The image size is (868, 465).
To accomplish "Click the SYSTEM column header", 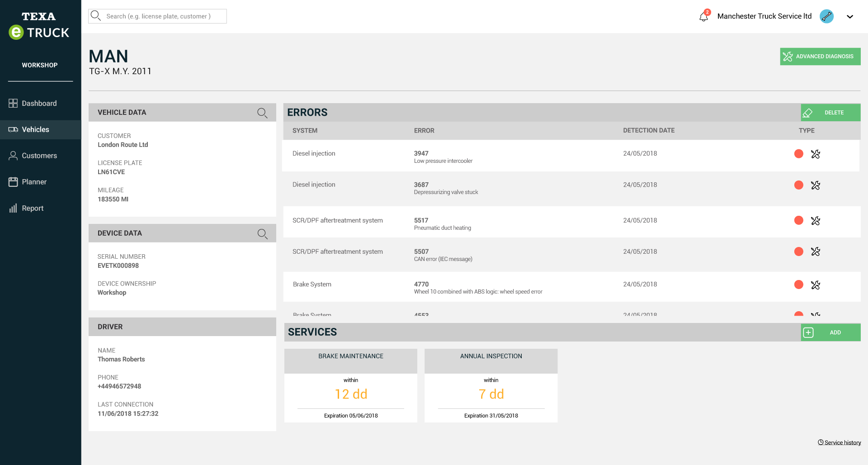I will click(305, 130).
